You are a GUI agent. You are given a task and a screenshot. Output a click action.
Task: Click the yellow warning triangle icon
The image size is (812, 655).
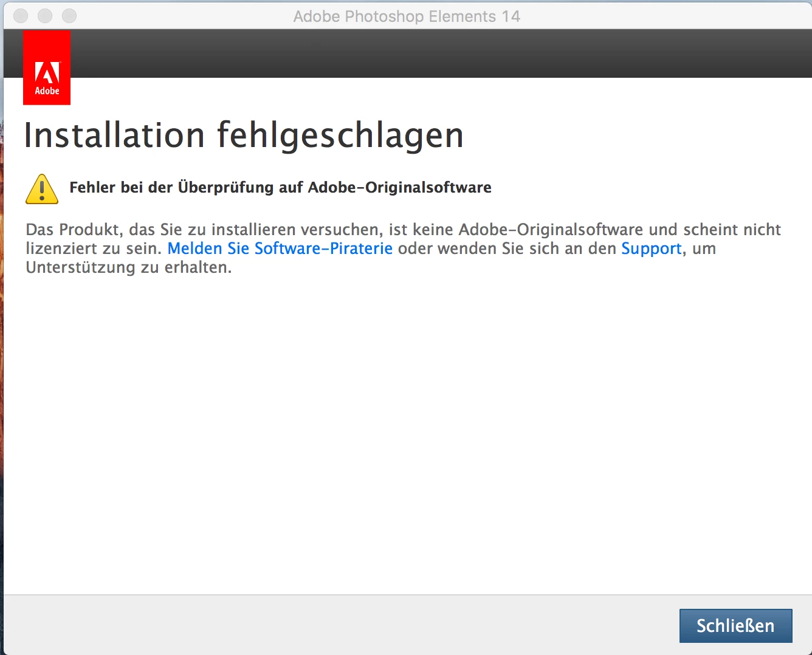point(42,188)
